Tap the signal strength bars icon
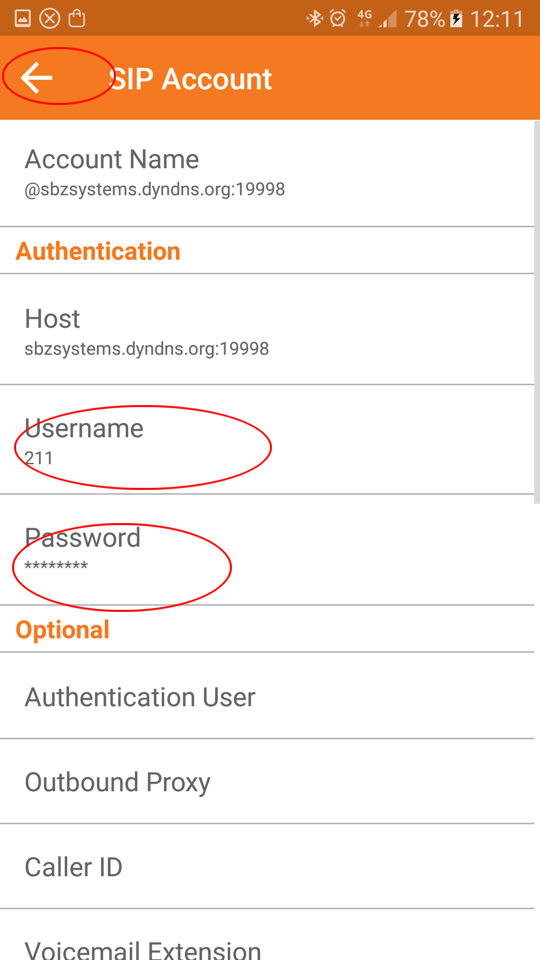The height and width of the screenshot is (960, 540). coord(388,19)
